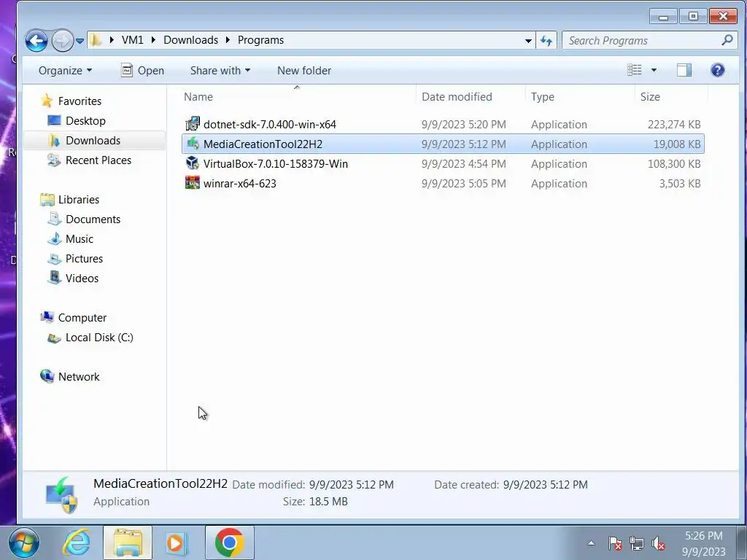Open Recent Places in navigation pane
The width and height of the screenshot is (747, 560).
(x=98, y=160)
